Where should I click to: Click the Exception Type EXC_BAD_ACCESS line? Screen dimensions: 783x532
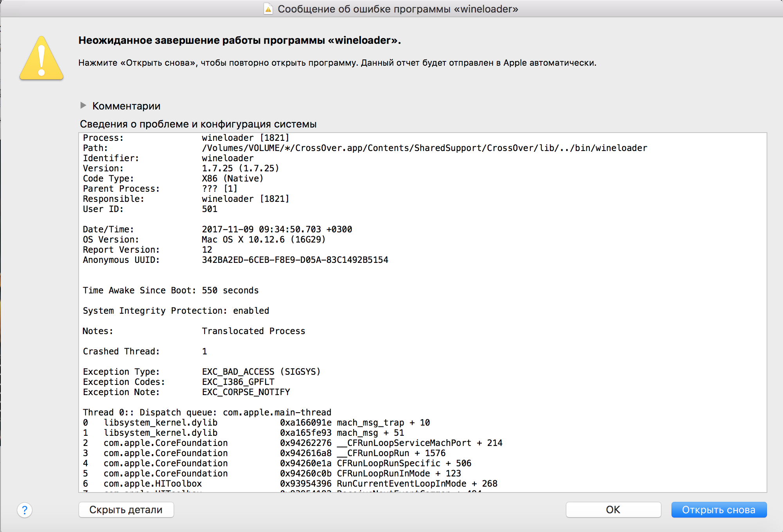(x=261, y=372)
